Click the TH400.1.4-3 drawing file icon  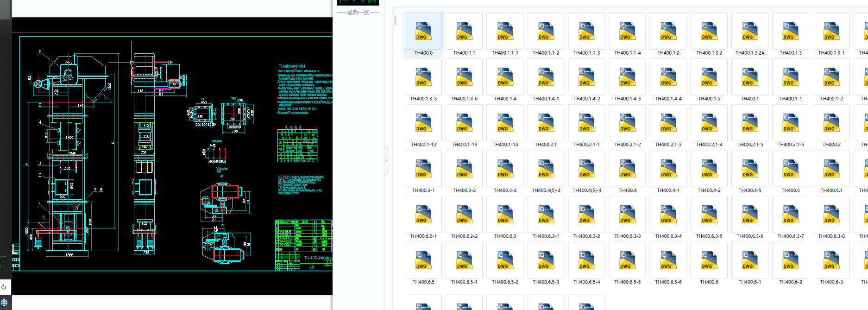tap(627, 76)
